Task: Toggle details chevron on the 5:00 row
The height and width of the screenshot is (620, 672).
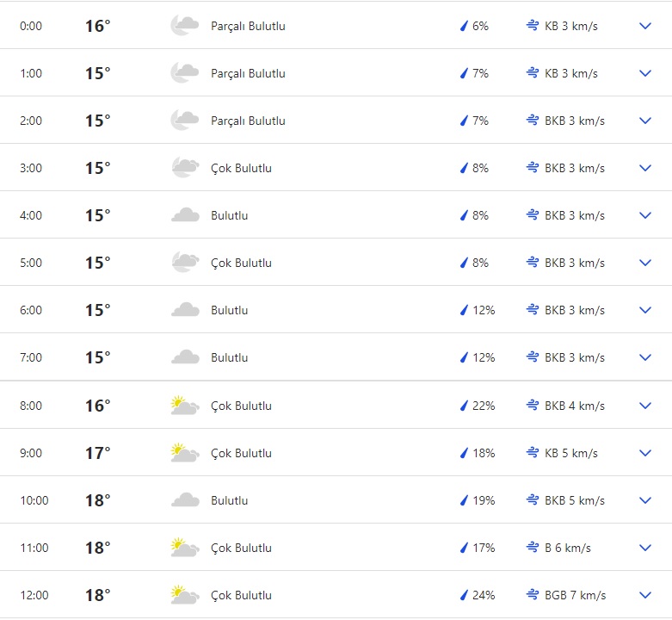Action: pos(645,263)
